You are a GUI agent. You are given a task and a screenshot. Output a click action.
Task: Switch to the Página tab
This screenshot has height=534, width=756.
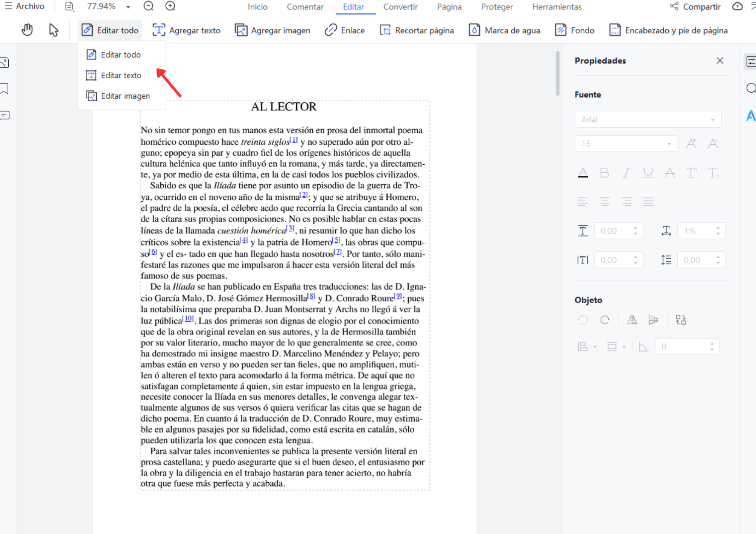[449, 7]
